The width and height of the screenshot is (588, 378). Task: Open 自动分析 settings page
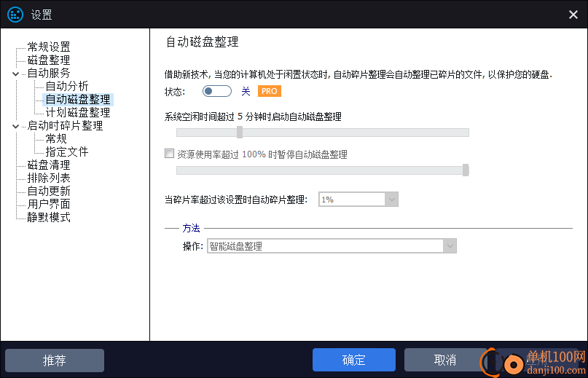point(67,86)
